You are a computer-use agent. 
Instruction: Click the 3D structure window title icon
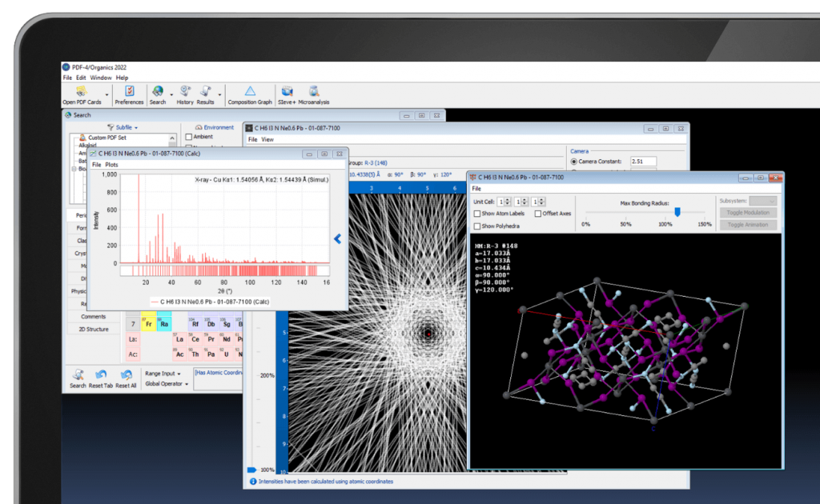pos(472,178)
